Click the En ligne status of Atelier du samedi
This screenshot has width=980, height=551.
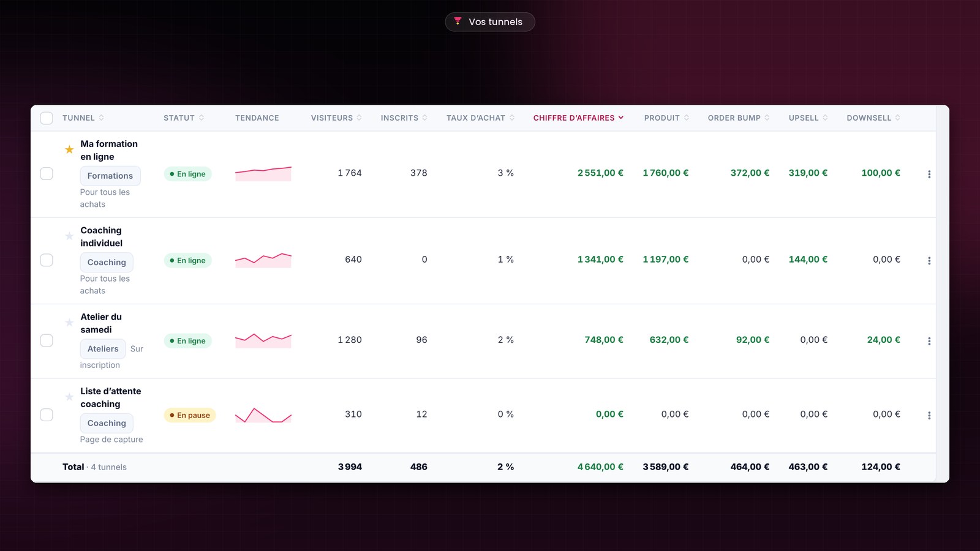187,341
